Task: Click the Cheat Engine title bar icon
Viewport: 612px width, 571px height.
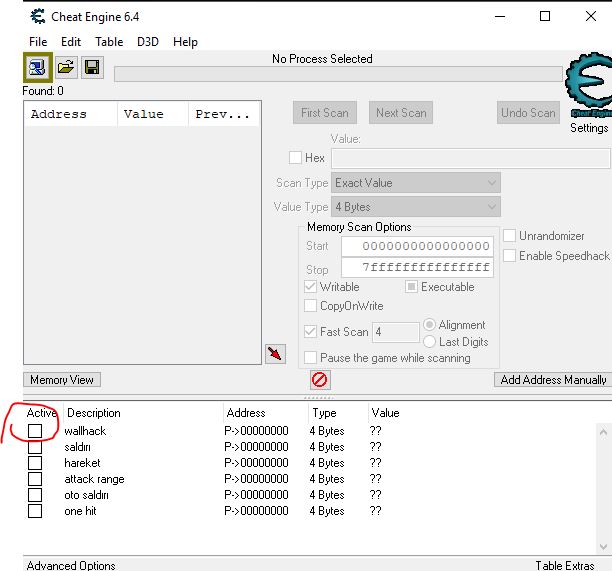Action: coord(38,16)
